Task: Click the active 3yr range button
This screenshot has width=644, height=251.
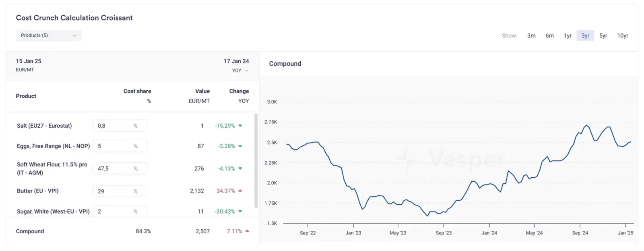Action: [585, 35]
